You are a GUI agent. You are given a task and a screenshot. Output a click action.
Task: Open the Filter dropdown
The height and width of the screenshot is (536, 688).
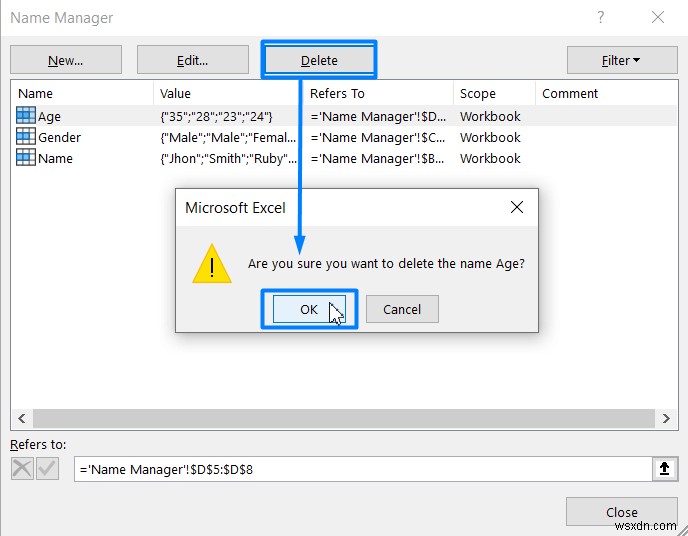coord(622,60)
